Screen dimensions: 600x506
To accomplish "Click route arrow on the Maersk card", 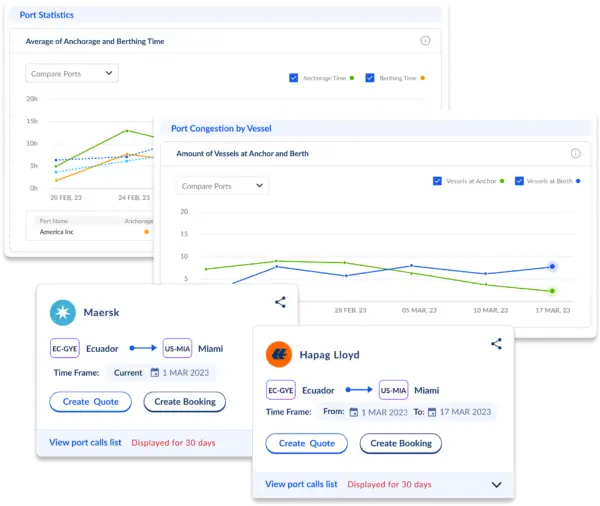I will (143, 348).
